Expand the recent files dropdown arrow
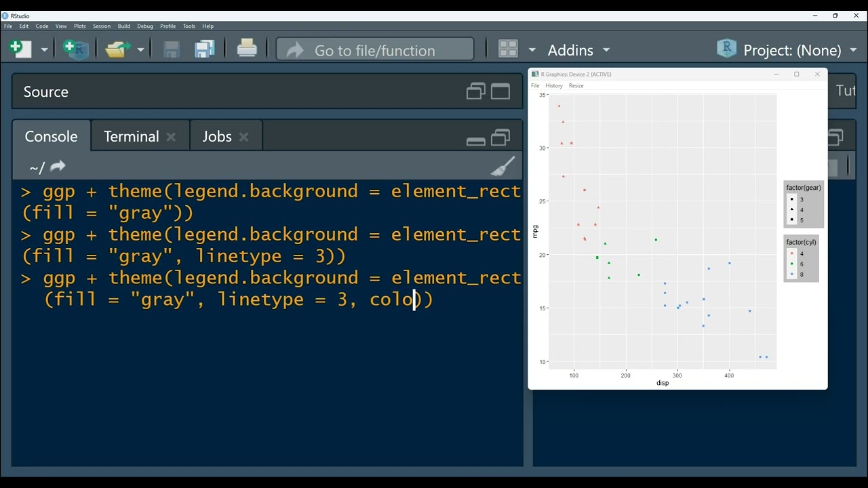This screenshot has height=488, width=868. 140,50
